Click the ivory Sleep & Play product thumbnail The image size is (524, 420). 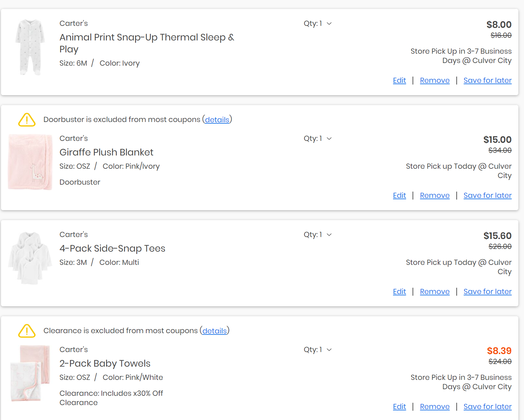pyautogui.click(x=30, y=47)
